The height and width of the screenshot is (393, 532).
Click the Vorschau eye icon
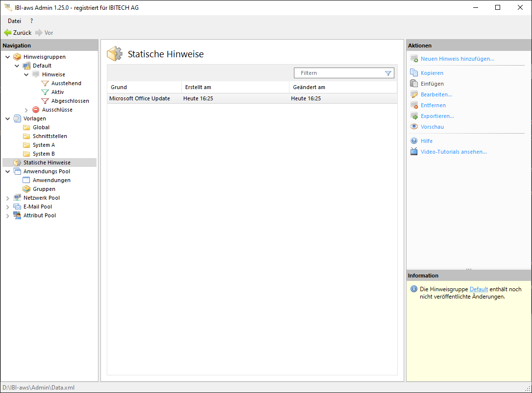pyautogui.click(x=414, y=127)
